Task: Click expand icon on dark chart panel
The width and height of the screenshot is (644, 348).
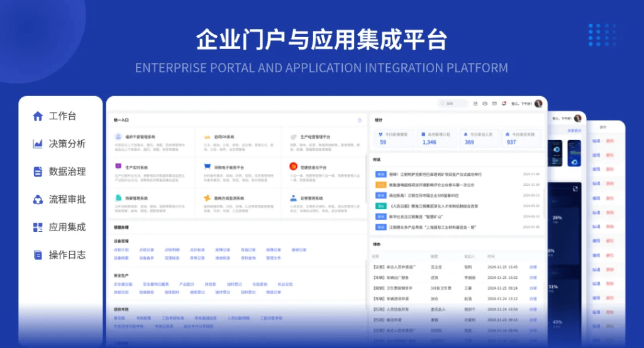Action: pyautogui.click(x=575, y=189)
